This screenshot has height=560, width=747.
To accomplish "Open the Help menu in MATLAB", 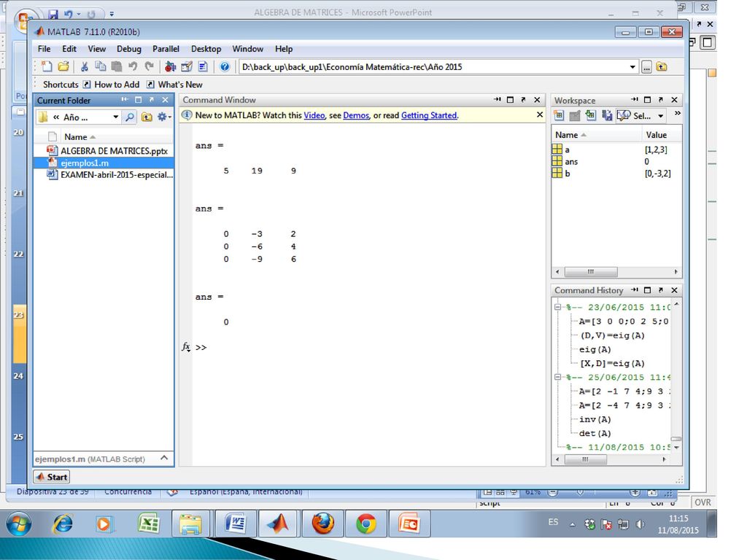I will coord(284,49).
